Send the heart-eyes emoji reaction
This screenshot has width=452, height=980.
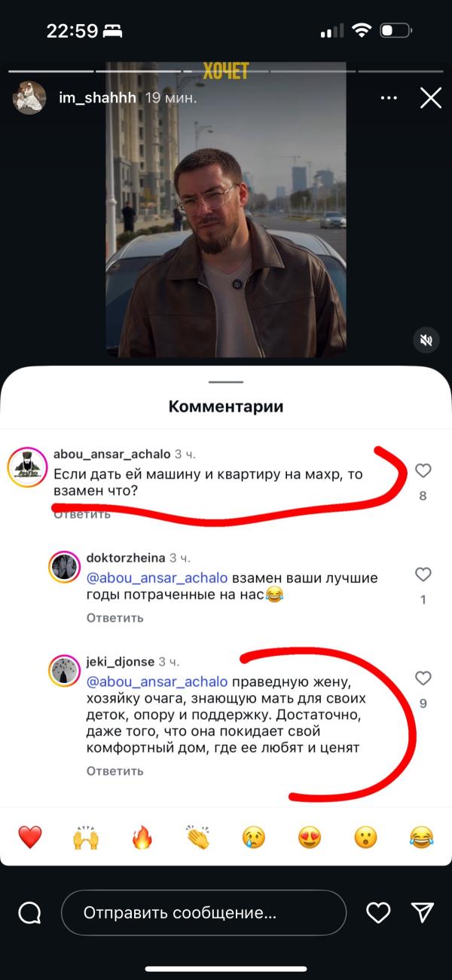(x=310, y=837)
